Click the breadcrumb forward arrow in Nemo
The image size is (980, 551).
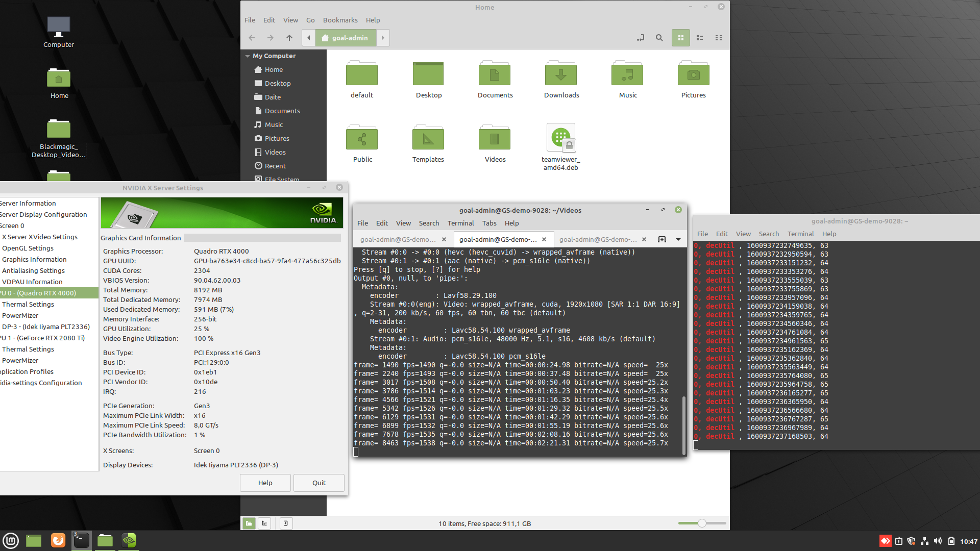point(383,37)
